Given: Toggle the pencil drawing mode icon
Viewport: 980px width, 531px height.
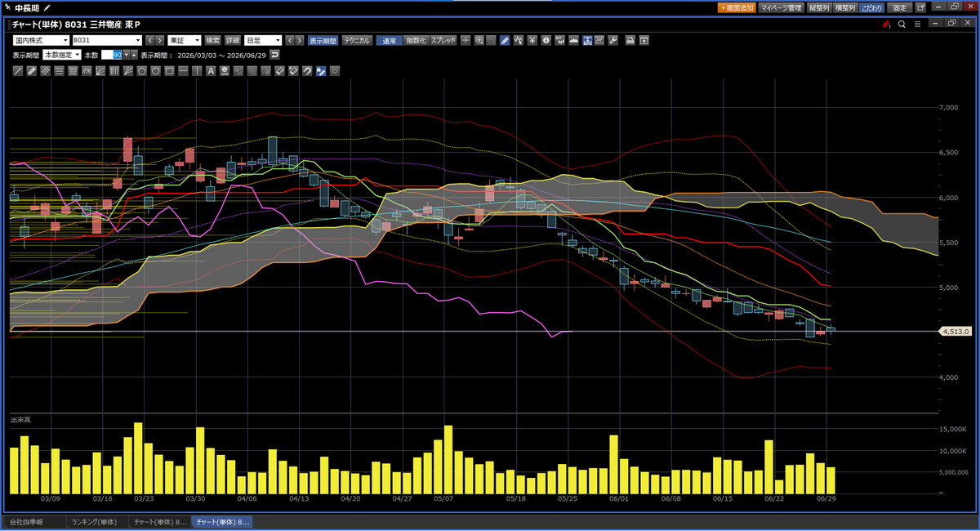Looking at the screenshot, I should pos(505,40).
